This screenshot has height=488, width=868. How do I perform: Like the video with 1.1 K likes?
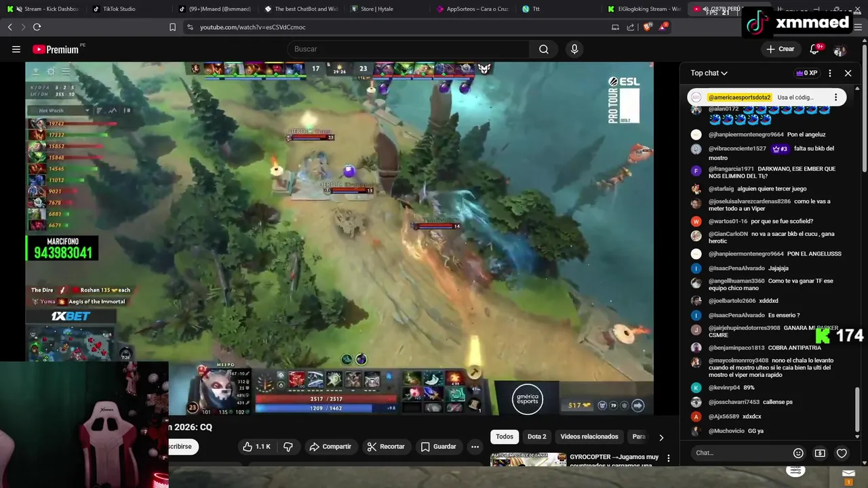point(257,447)
